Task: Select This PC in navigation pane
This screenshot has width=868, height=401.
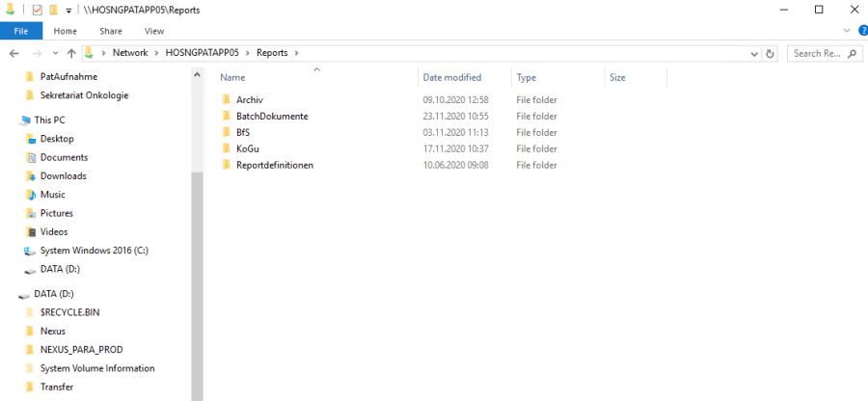Action: tap(50, 120)
